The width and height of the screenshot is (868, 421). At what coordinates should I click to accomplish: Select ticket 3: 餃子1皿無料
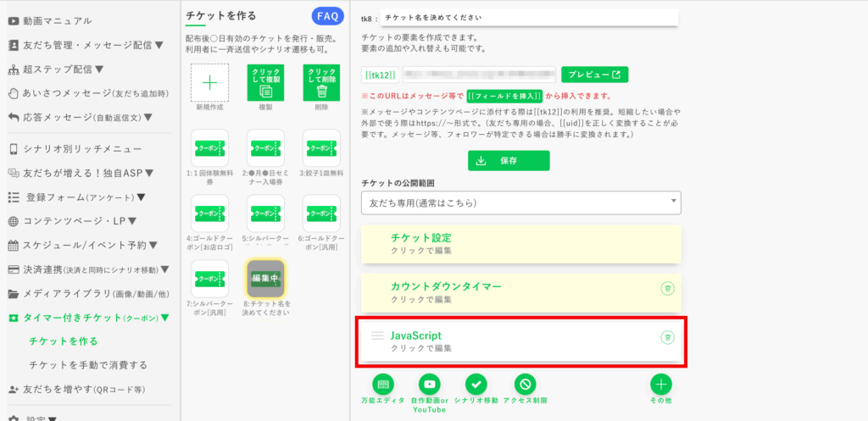pyautogui.click(x=321, y=148)
